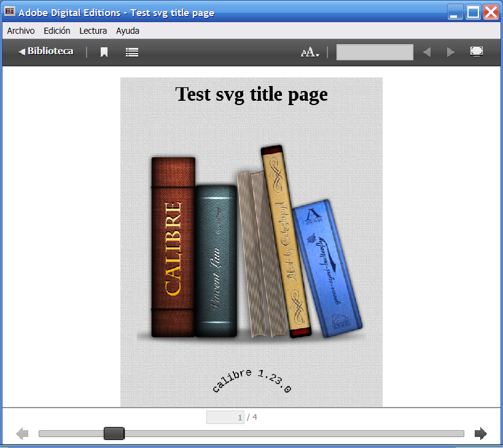Screen dimensions: 503x448
Task: Click the calibre books cover image
Action: [x=252, y=242]
